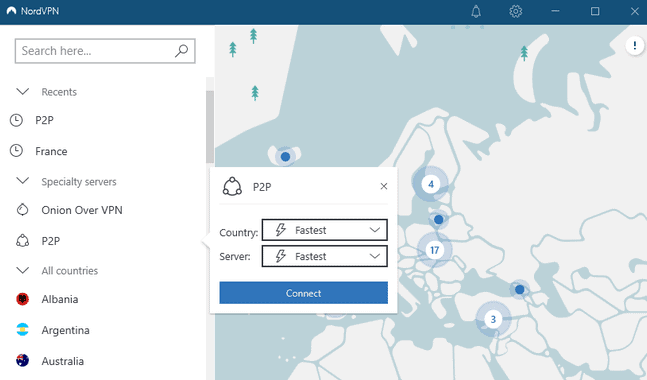The height and width of the screenshot is (380, 647).
Task: Select the map cluster marked 17
Action: click(x=434, y=250)
